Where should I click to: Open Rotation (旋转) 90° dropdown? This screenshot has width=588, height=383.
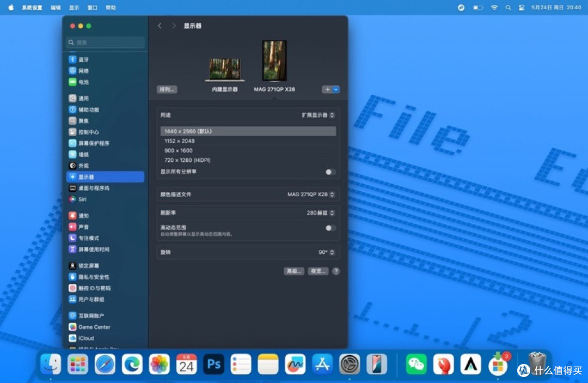[326, 252]
